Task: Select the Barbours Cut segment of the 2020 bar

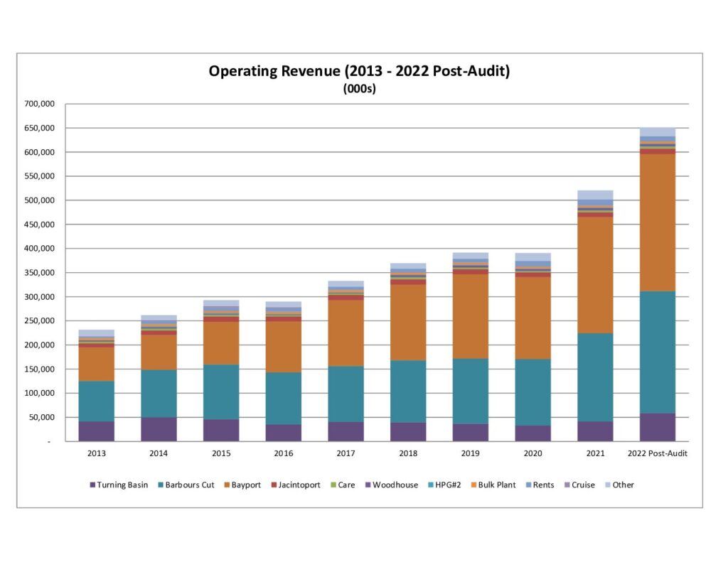Action: (x=533, y=393)
